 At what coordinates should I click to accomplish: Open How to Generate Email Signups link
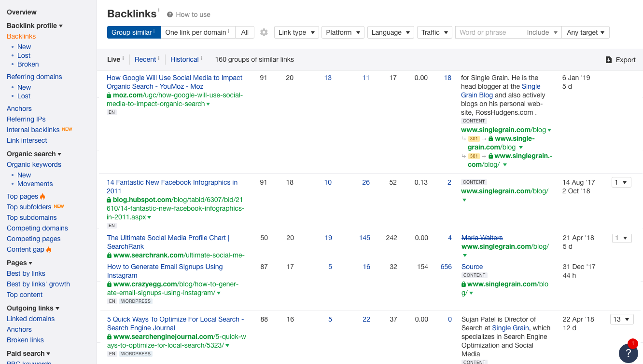coord(165,271)
